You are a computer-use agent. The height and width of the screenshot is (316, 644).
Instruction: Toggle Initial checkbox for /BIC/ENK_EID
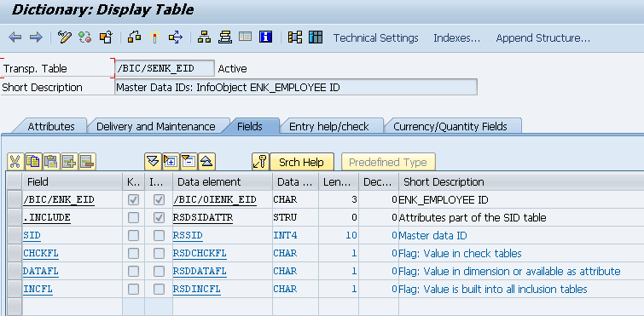pyautogui.click(x=159, y=200)
